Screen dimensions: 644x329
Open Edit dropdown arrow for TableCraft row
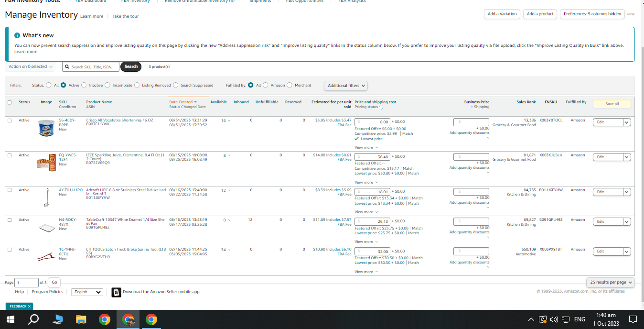627,222
